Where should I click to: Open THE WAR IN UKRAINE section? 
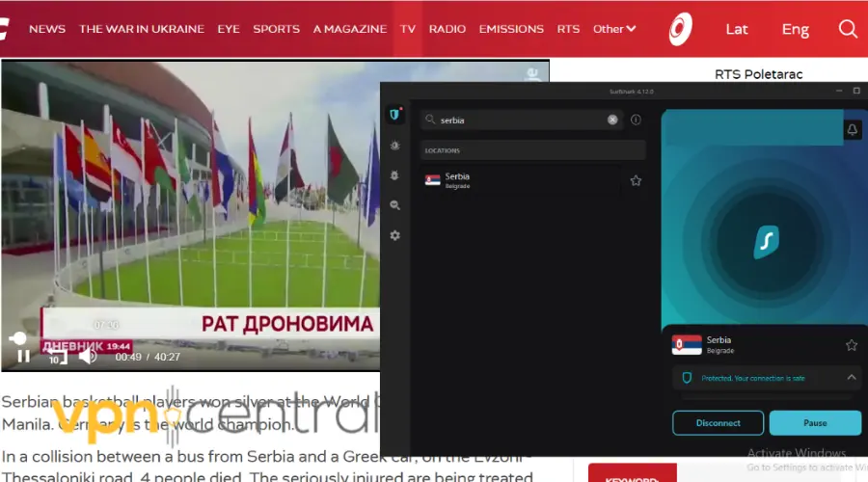pos(142,29)
